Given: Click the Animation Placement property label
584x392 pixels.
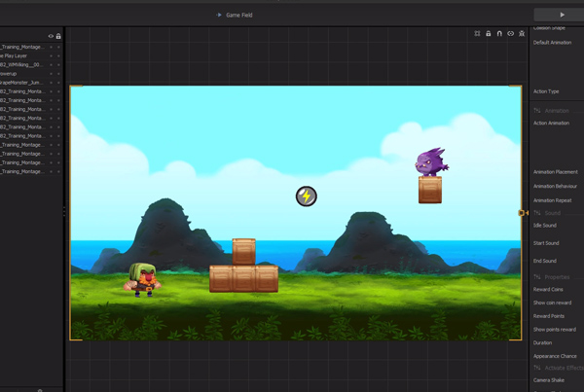Looking at the screenshot, I should (556, 172).
